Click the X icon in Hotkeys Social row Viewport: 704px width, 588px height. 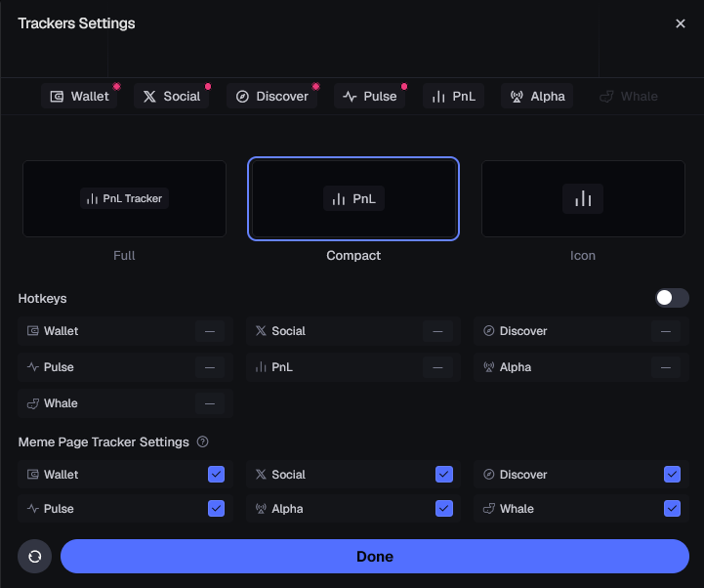click(x=261, y=331)
